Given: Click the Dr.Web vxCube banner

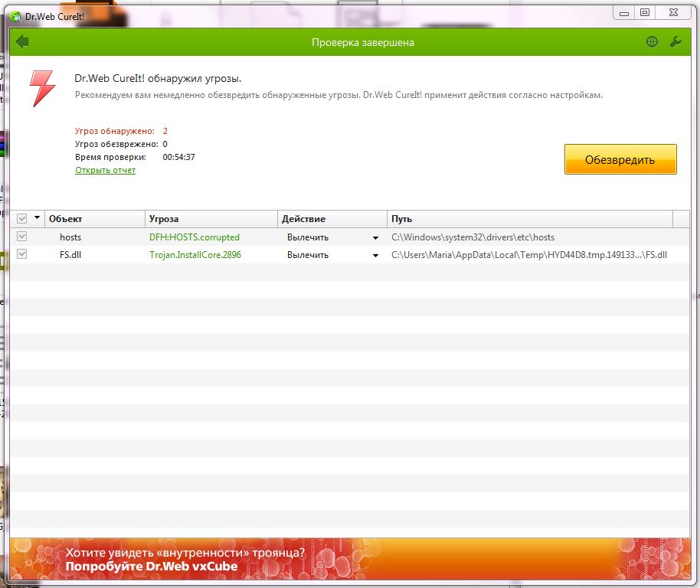Looking at the screenshot, I should click(x=349, y=559).
